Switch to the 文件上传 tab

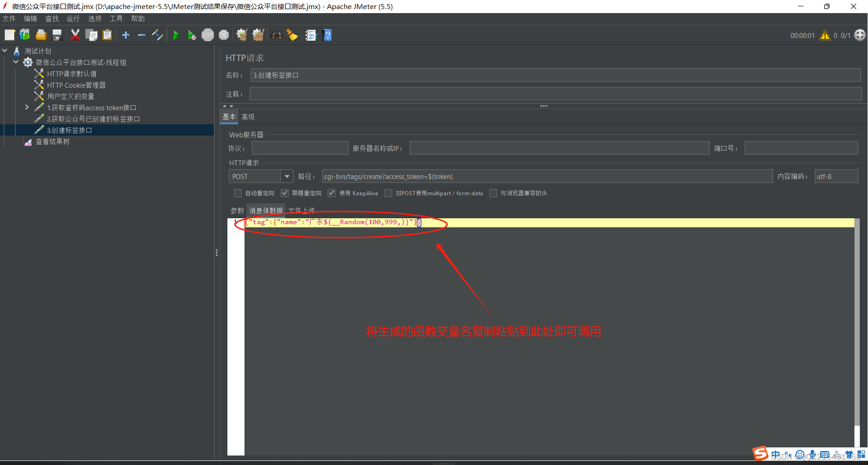(x=302, y=211)
